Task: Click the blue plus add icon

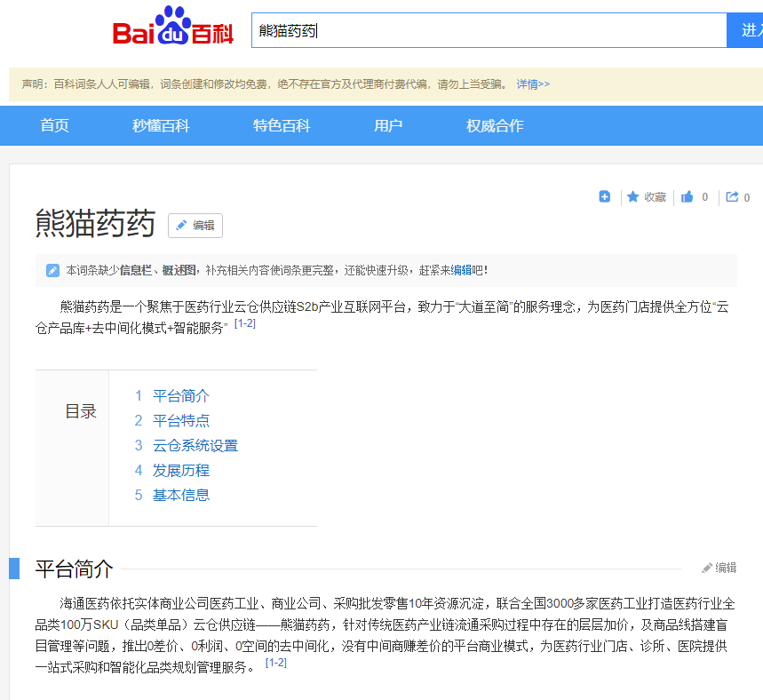Action: tap(604, 196)
